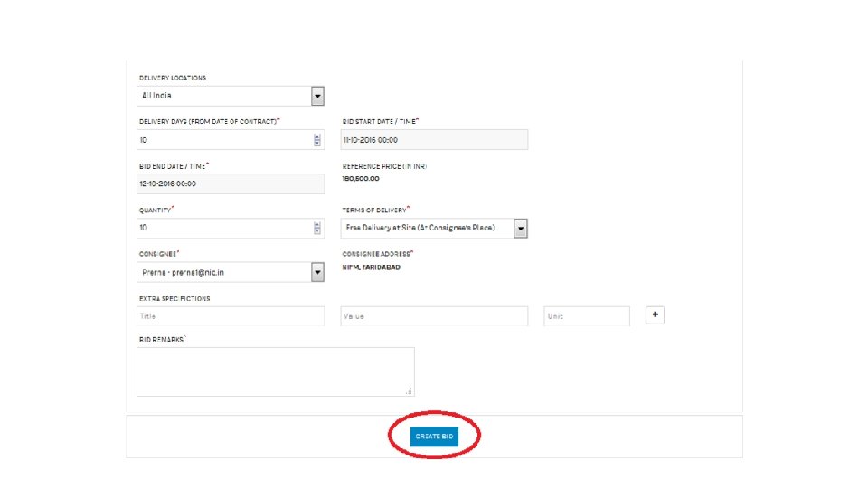This screenshot has width=868, height=488.
Task: Focus the extra specification Unit field
Action: (x=586, y=316)
